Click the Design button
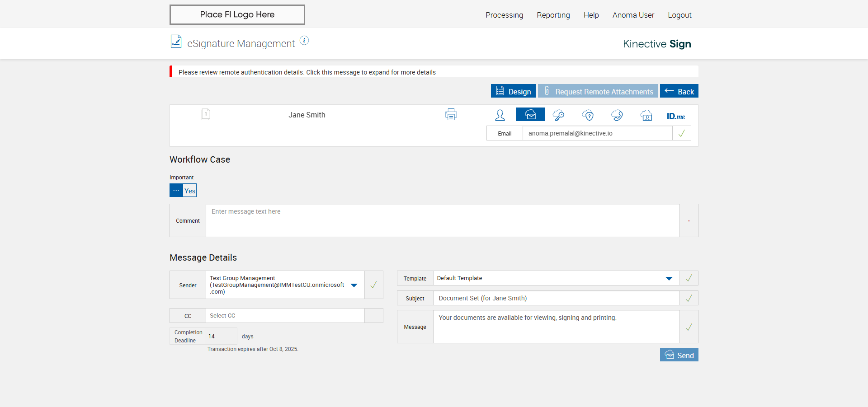Viewport: 868px width, 407px height. (x=513, y=91)
